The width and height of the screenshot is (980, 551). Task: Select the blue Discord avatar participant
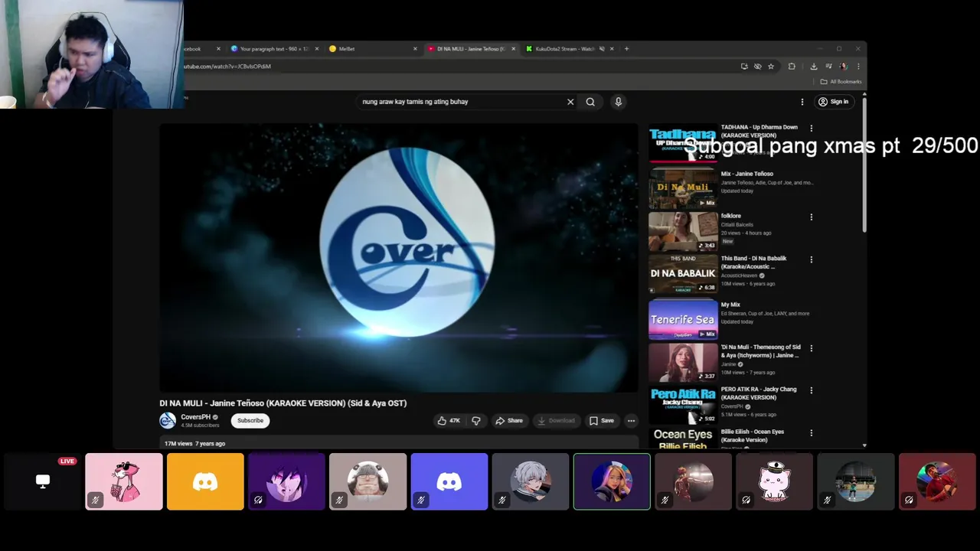pyautogui.click(x=449, y=481)
